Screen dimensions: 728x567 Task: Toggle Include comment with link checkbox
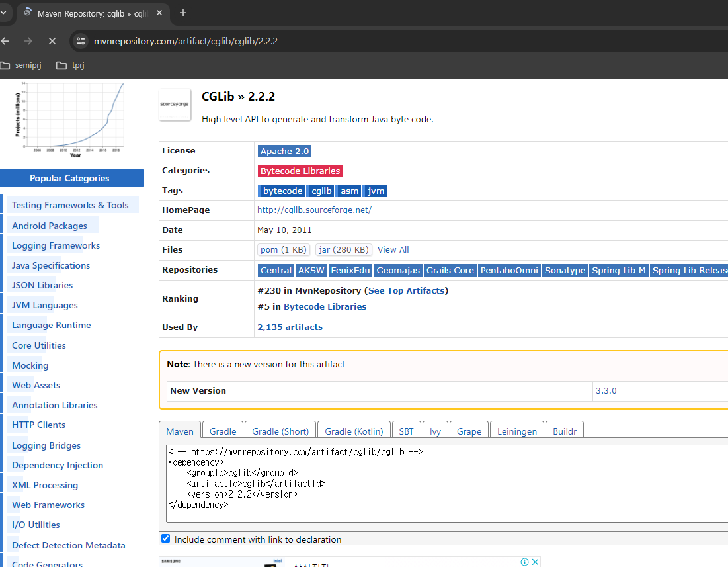pyautogui.click(x=166, y=538)
